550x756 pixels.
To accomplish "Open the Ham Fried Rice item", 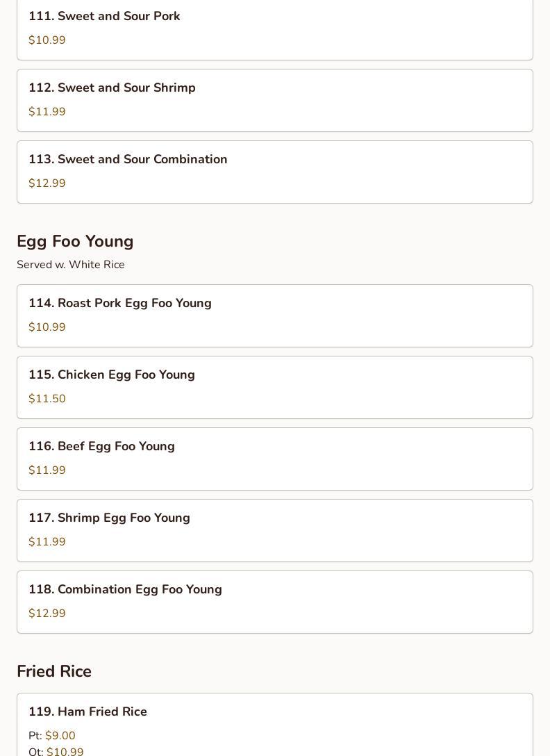I will [87, 712].
